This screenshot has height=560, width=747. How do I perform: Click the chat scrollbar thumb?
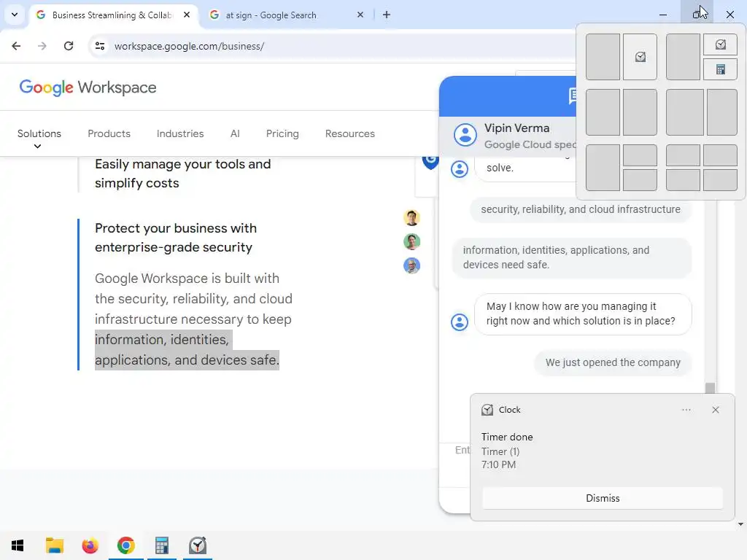point(710,388)
